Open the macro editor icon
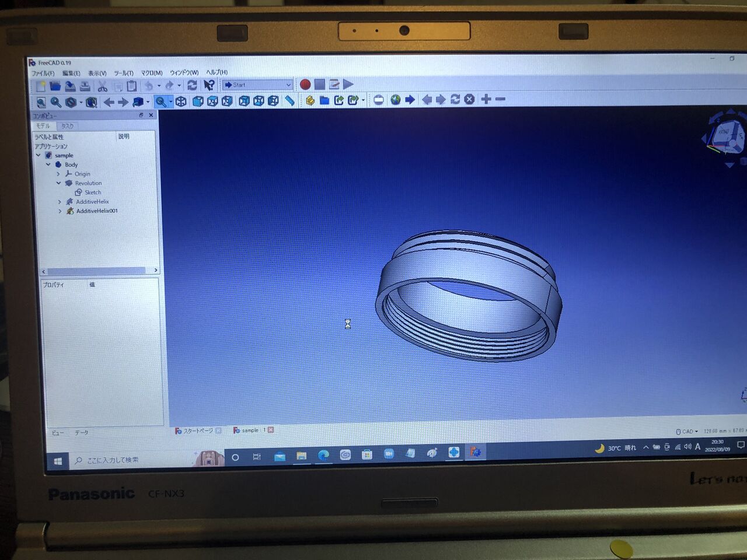This screenshot has width=747, height=560. point(334,85)
